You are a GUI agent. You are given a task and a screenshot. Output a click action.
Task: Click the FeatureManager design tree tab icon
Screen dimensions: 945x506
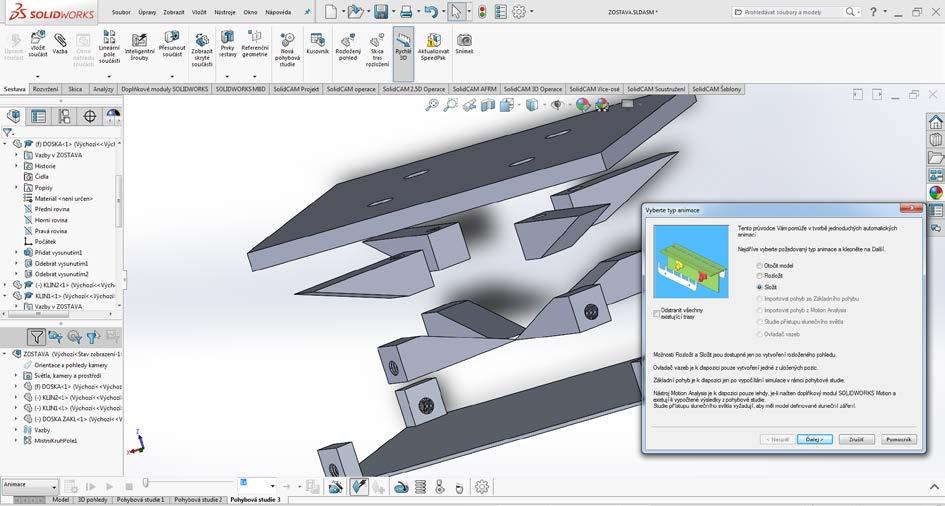[x=13, y=116]
